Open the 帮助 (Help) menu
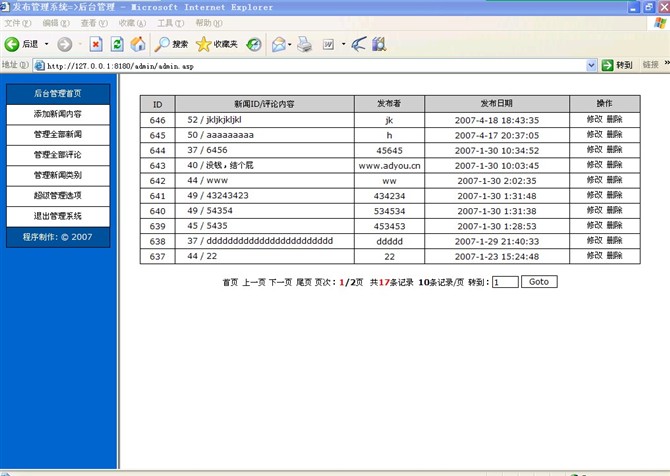The height and width of the screenshot is (476, 670). pos(209,23)
